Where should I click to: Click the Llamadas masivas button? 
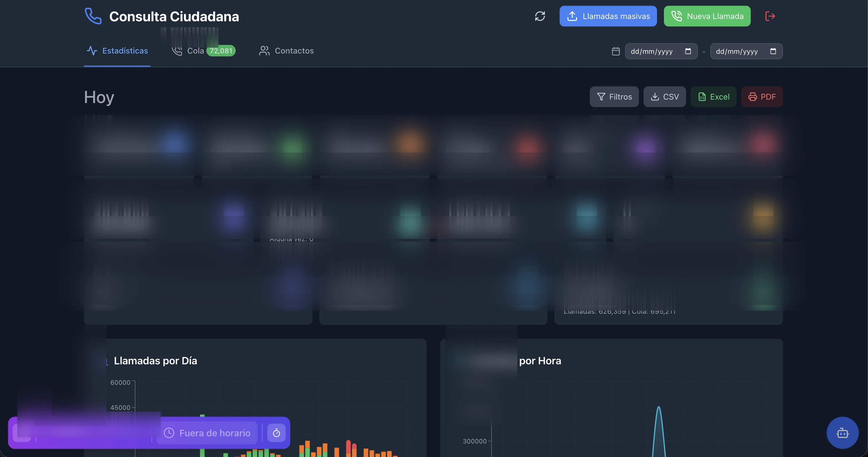pyautogui.click(x=608, y=16)
